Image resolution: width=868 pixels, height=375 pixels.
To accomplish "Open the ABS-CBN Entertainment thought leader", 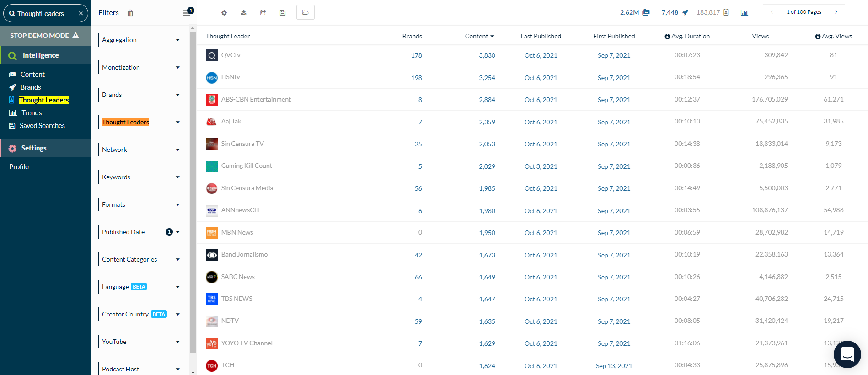I will [x=256, y=99].
